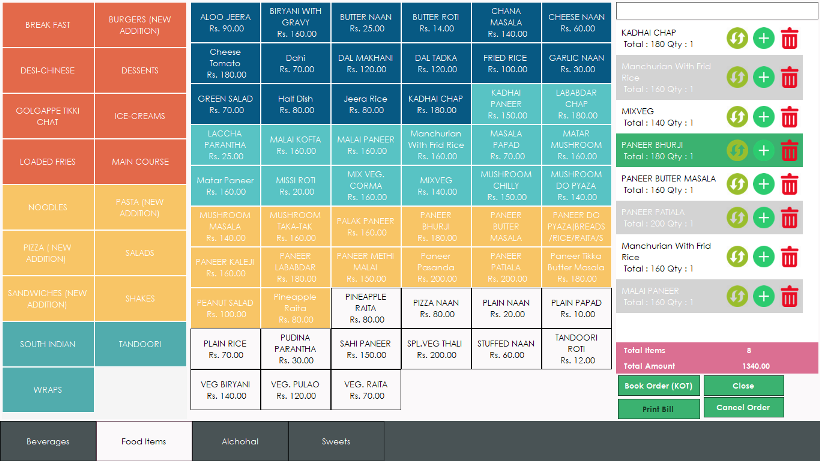
Task: Open the Sweets tab
Action: coord(336,441)
